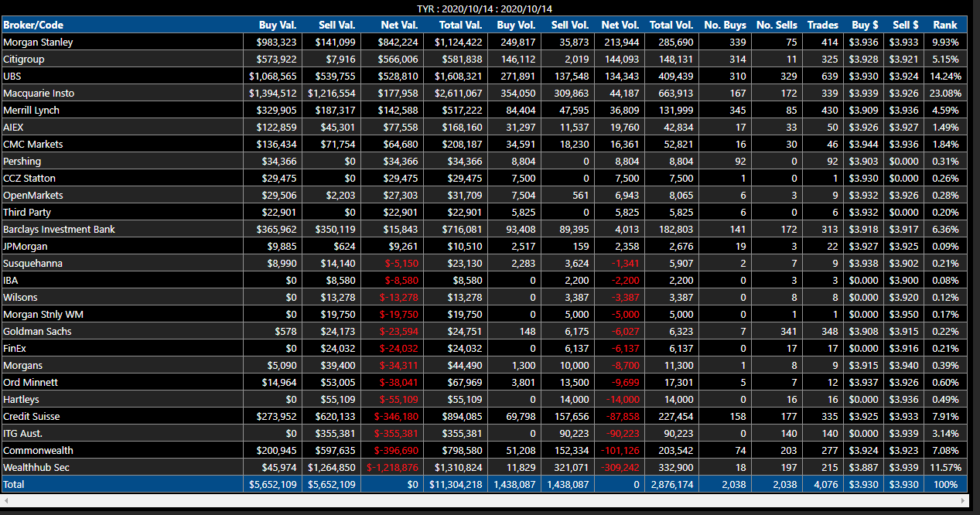Image resolution: width=980 pixels, height=515 pixels.
Task: Click the No. Sells column header
Action: 776,25
